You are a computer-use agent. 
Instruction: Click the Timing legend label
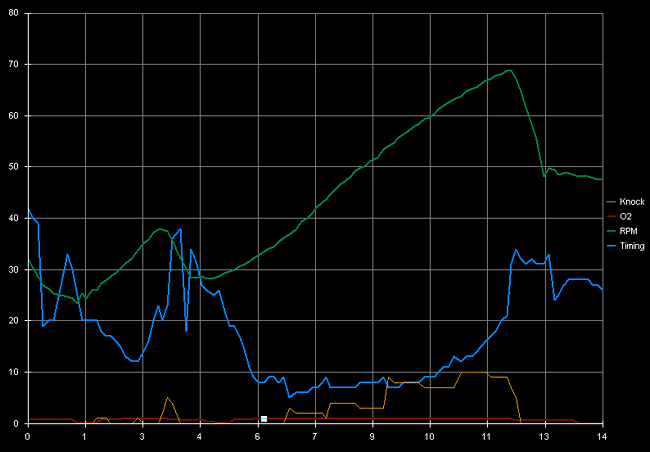[x=632, y=245]
